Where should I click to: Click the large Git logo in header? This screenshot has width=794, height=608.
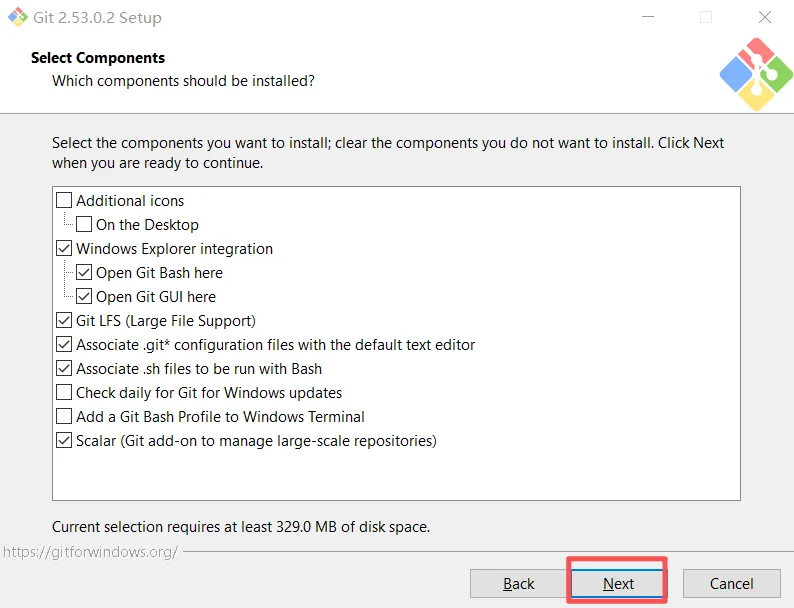[755, 73]
